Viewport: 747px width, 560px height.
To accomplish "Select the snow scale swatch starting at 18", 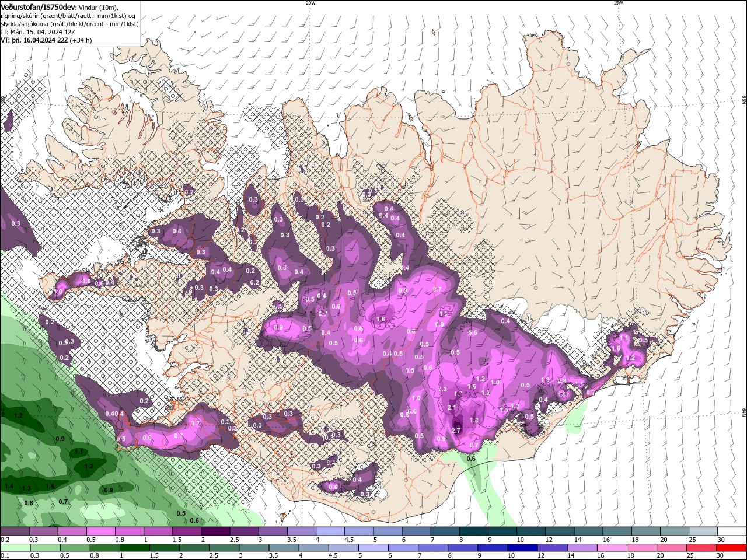I will click(x=646, y=531).
